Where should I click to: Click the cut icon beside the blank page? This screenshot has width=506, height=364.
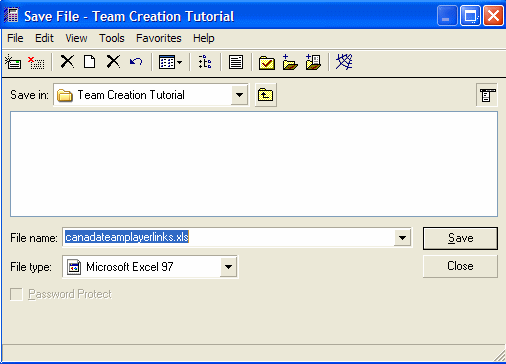[67, 62]
